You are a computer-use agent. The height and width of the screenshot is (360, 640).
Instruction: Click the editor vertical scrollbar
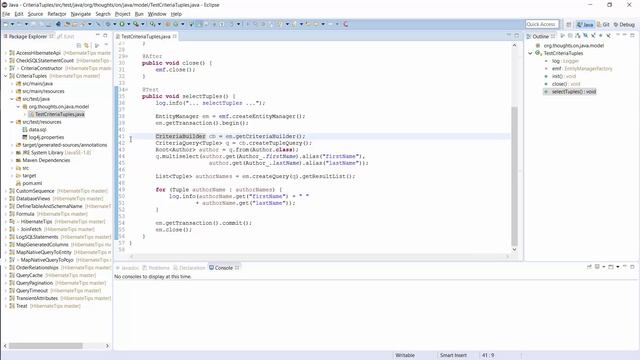point(514,176)
